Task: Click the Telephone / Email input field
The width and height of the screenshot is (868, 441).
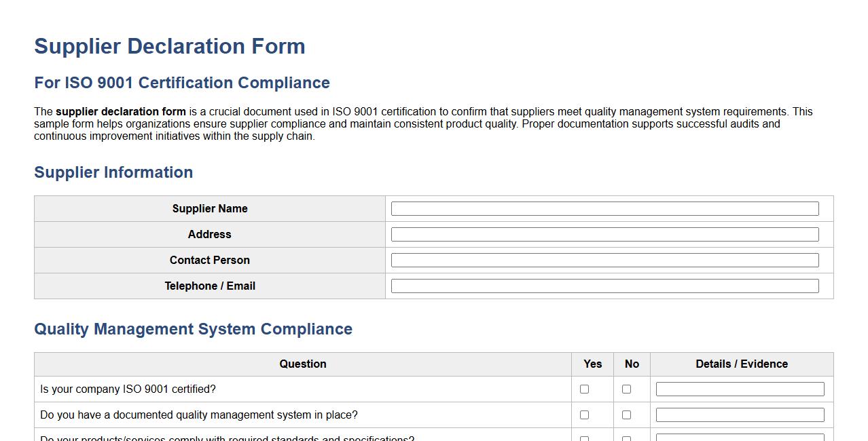Action: [604, 285]
